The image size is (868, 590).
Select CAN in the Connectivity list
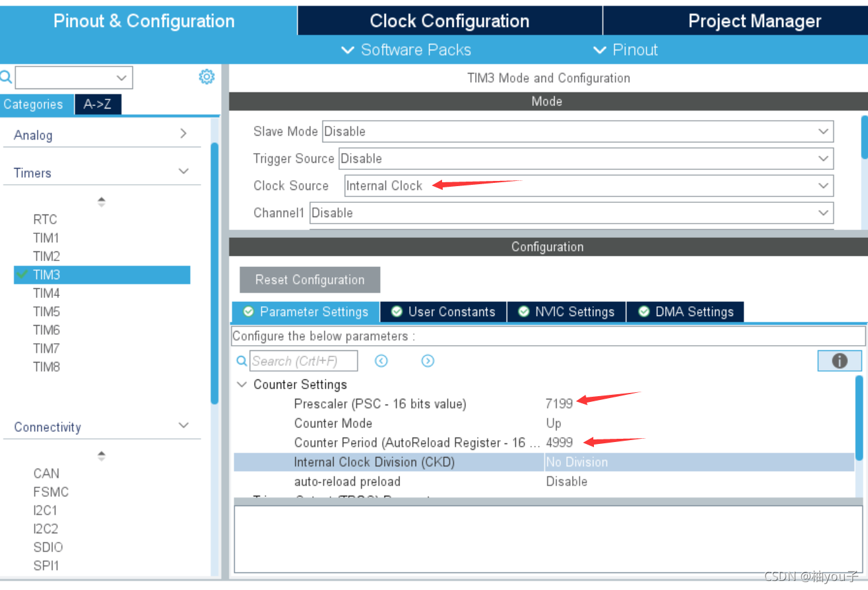click(x=47, y=474)
